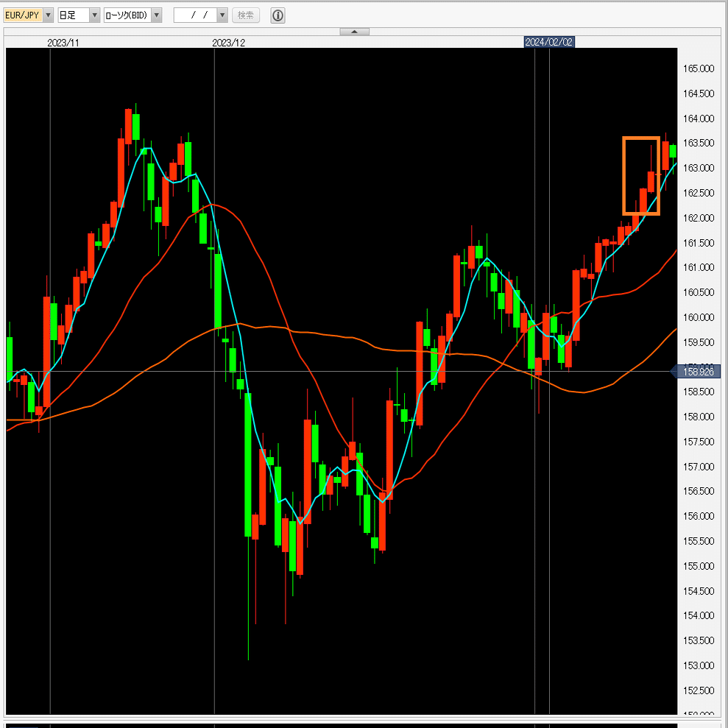Click the 156.000 price axis label
The width and height of the screenshot is (728, 728).
[699, 516]
